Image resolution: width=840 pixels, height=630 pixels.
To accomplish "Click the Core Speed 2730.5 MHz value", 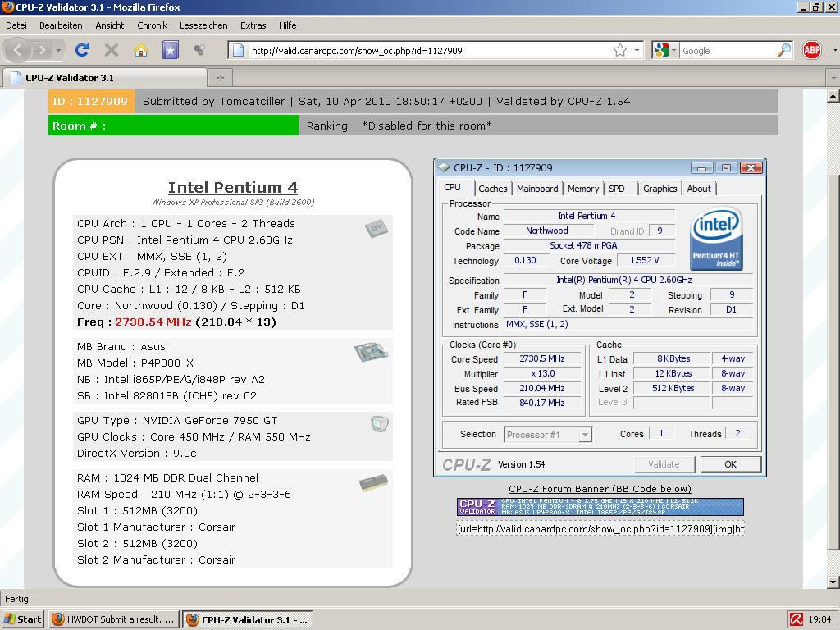I will (x=542, y=359).
